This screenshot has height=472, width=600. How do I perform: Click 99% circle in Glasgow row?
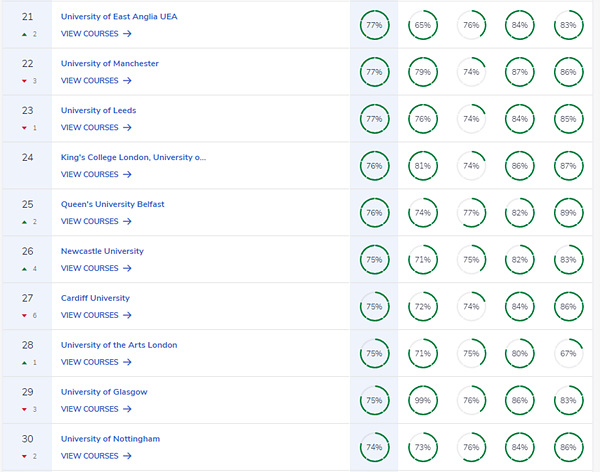click(x=423, y=400)
